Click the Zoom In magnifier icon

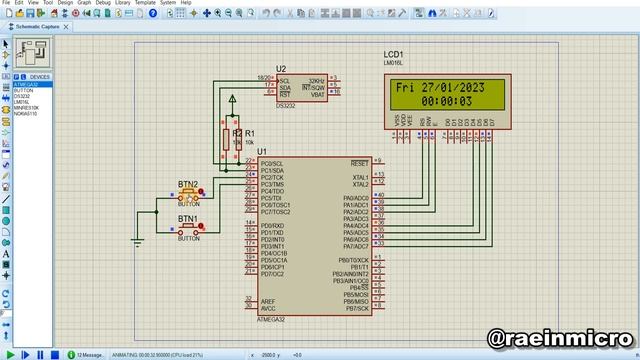pos(218,13)
